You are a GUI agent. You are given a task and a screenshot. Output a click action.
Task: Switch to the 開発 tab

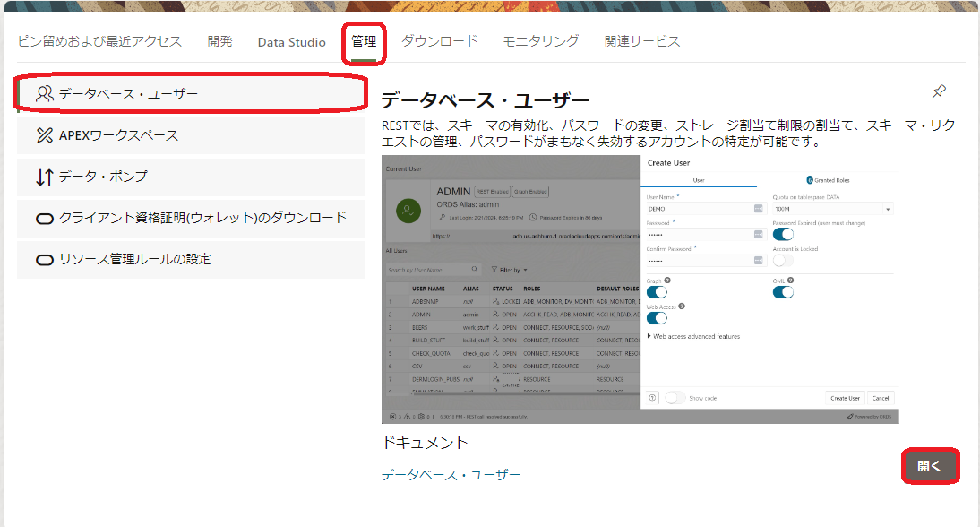click(219, 41)
